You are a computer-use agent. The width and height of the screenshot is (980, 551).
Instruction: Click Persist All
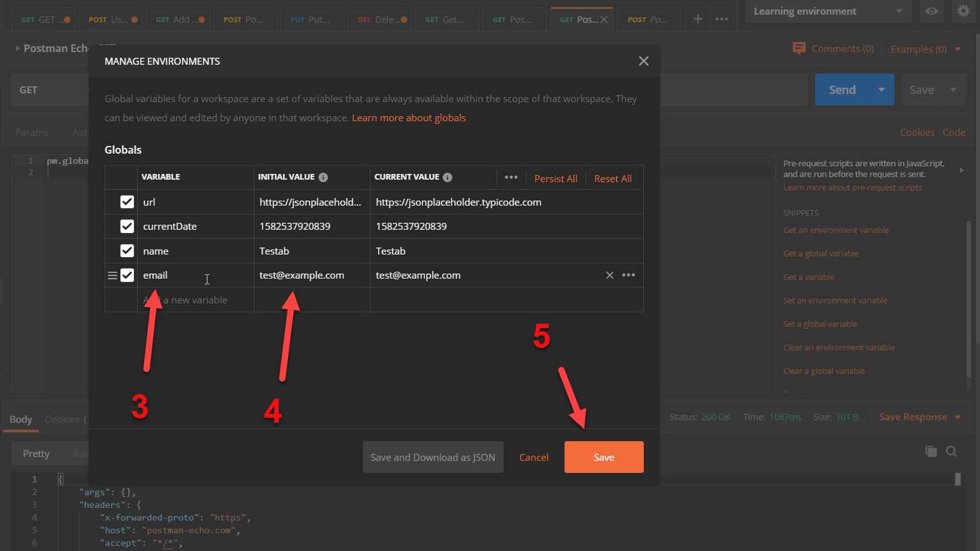[556, 178]
